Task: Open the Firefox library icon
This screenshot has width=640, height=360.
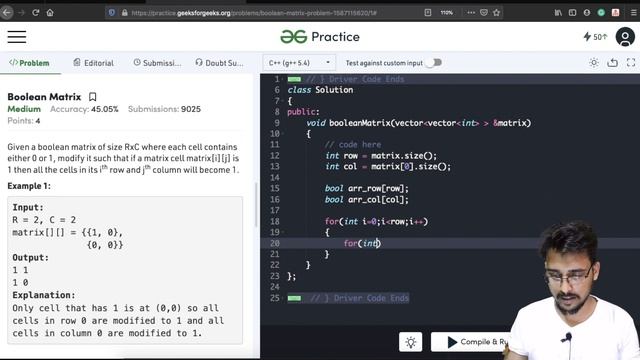Action: 558,13
